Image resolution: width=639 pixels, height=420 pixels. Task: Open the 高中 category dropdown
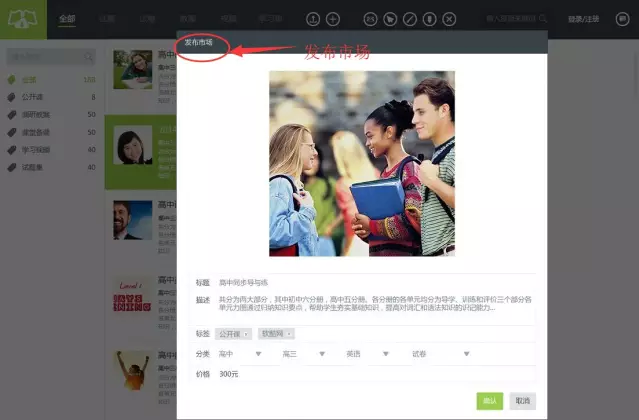coord(259,354)
